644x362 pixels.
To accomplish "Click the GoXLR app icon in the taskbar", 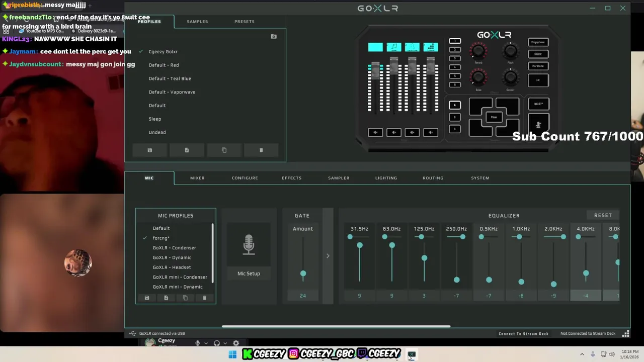I will pyautogui.click(x=412, y=355).
